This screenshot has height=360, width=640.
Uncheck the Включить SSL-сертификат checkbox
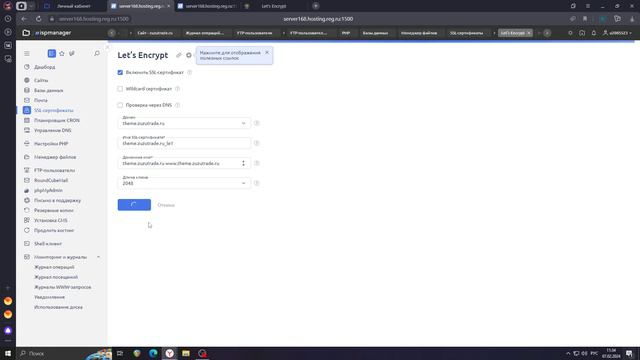tap(120, 72)
